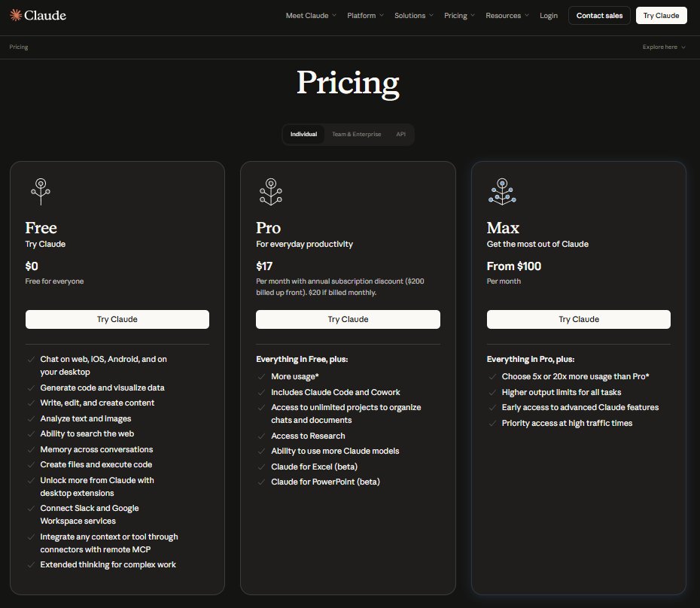The width and height of the screenshot is (700, 608).
Task: Click the 'Get the most out of Claude' subtitle
Action: 537,245
